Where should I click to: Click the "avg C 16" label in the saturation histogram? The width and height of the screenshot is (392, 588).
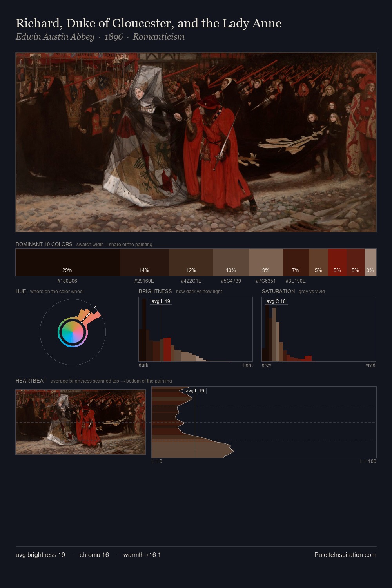click(x=276, y=301)
